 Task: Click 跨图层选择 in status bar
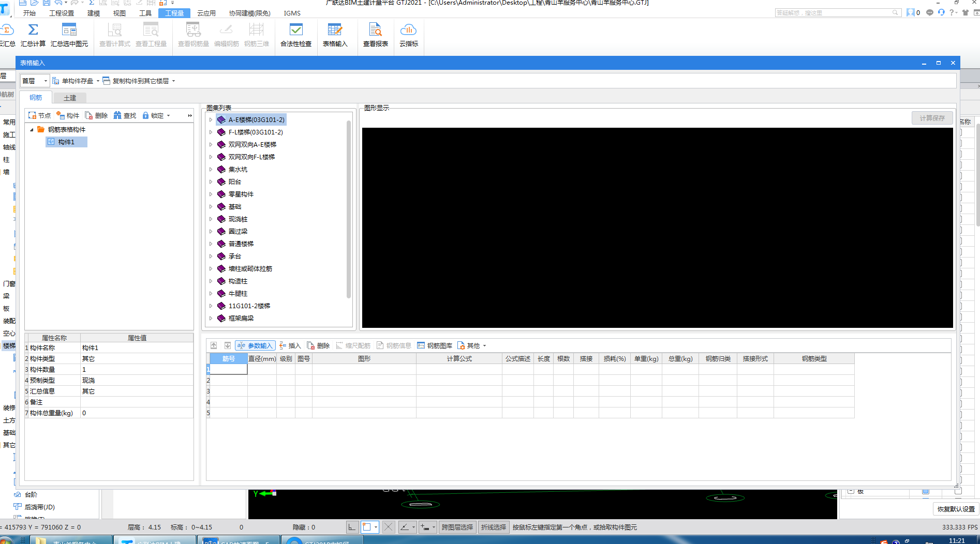(457, 527)
